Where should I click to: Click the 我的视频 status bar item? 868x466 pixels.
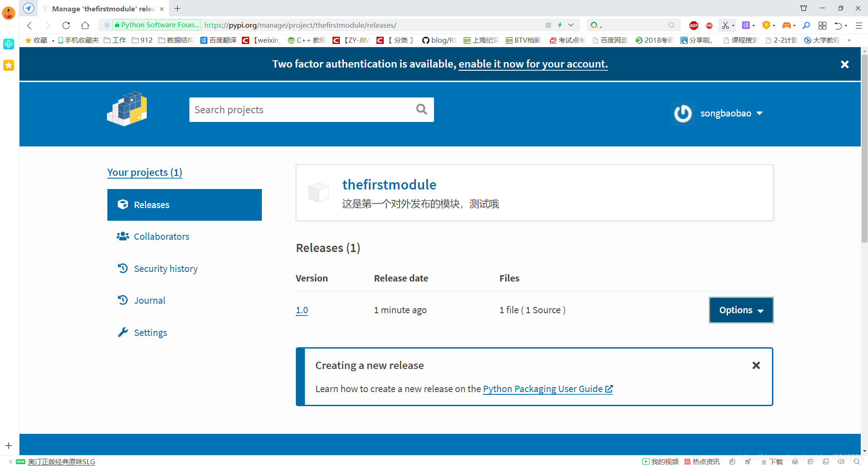(x=661, y=461)
